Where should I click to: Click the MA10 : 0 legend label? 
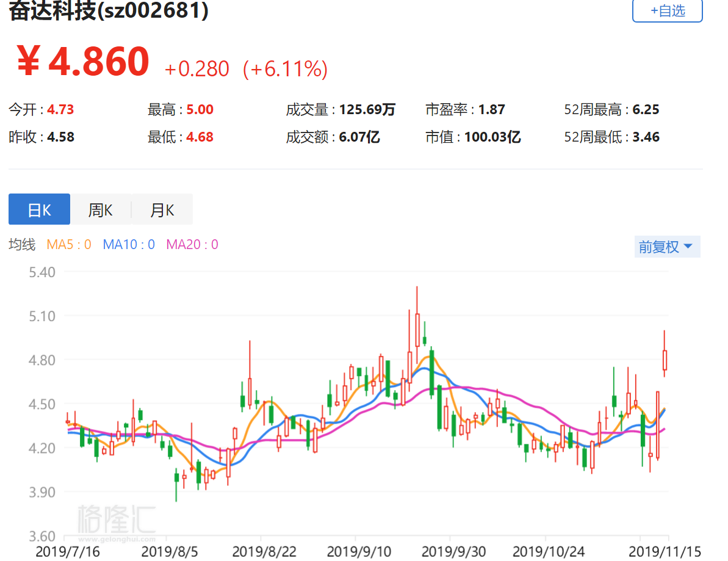(129, 244)
